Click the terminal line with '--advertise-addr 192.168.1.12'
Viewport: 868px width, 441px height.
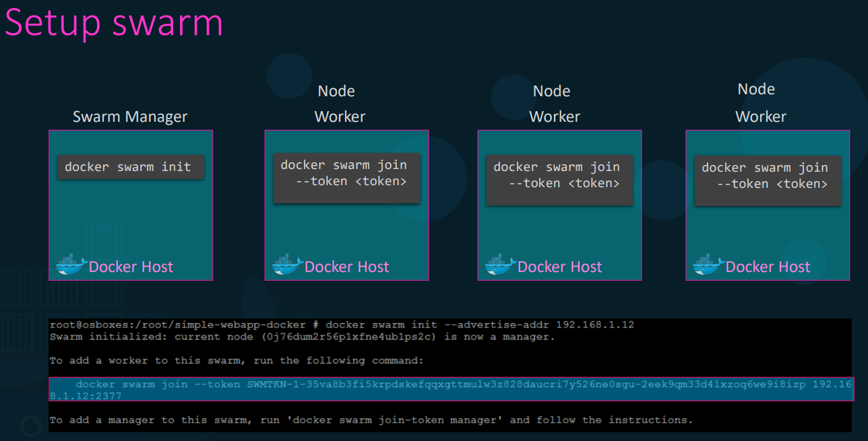click(342, 325)
